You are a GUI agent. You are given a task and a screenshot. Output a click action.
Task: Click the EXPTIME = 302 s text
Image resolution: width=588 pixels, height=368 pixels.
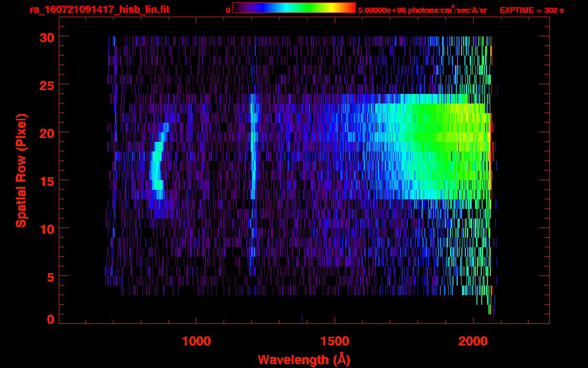click(x=531, y=10)
